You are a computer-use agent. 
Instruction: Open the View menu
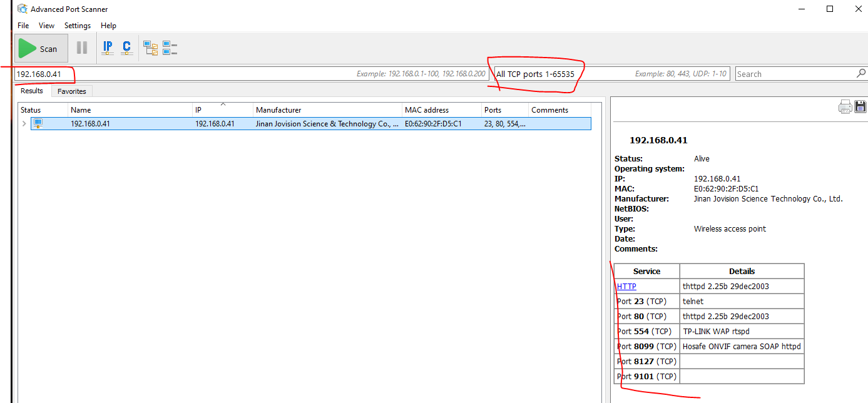pos(47,26)
